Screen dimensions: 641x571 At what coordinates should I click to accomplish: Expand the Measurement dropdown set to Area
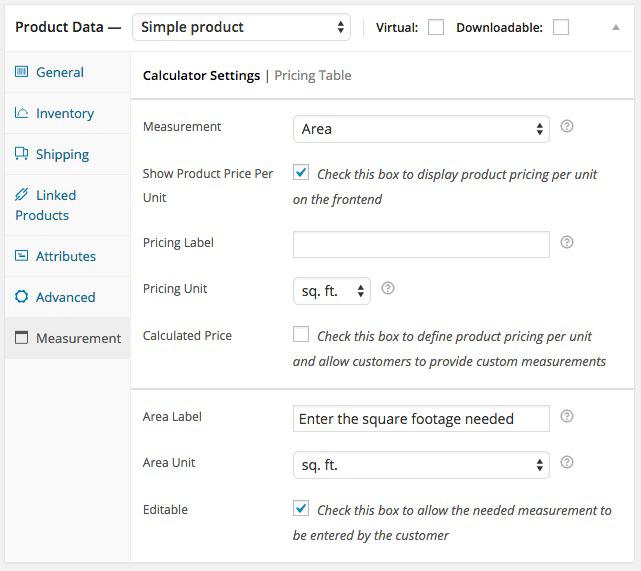tap(420, 129)
